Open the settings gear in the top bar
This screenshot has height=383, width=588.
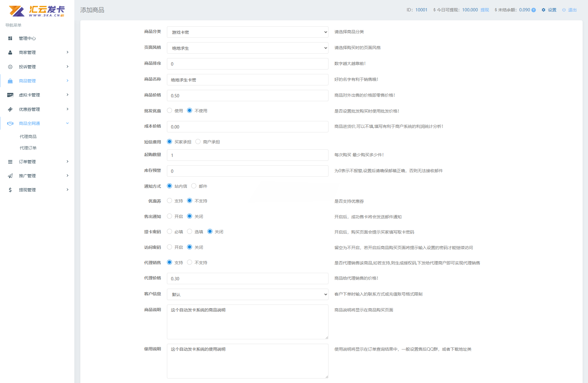click(x=543, y=10)
